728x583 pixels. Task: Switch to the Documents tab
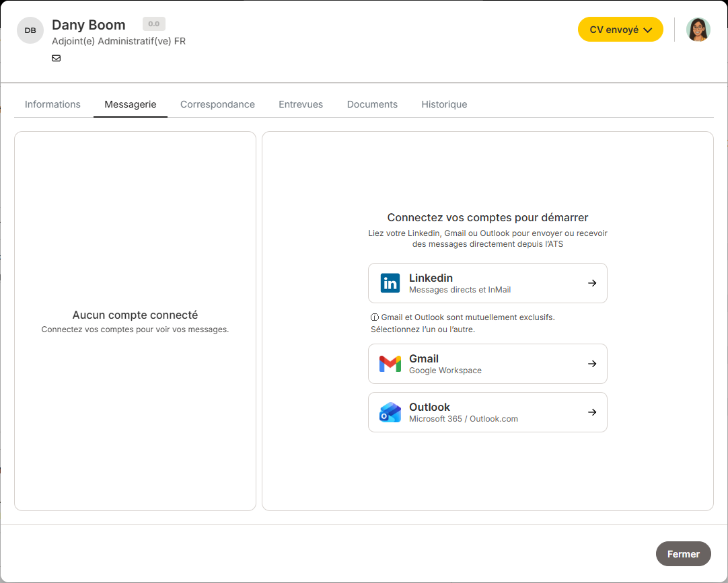[x=372, y=104]
